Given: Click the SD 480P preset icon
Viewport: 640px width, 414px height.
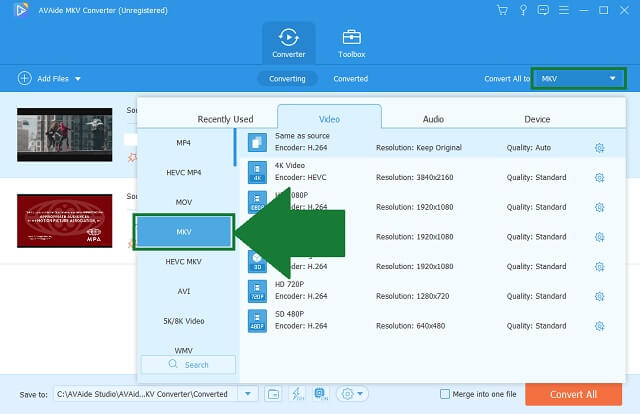Looking at the screenshot, I should (257, 321).
